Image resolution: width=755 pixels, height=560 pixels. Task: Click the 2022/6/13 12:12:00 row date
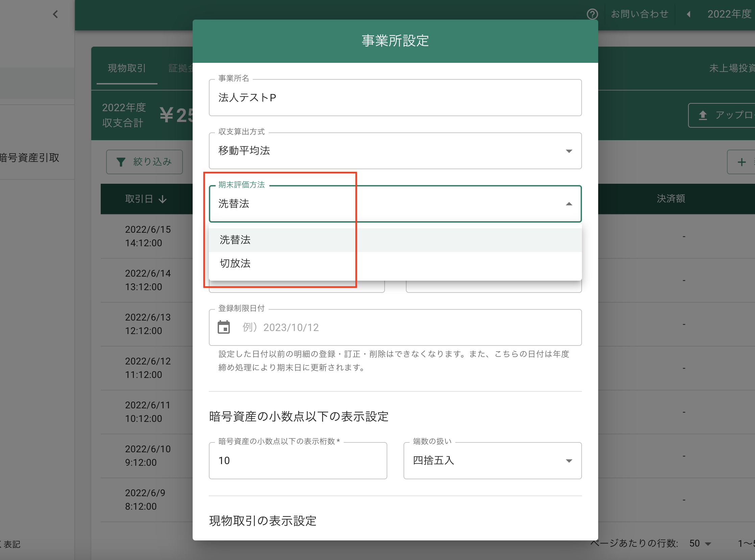point(148,324)
